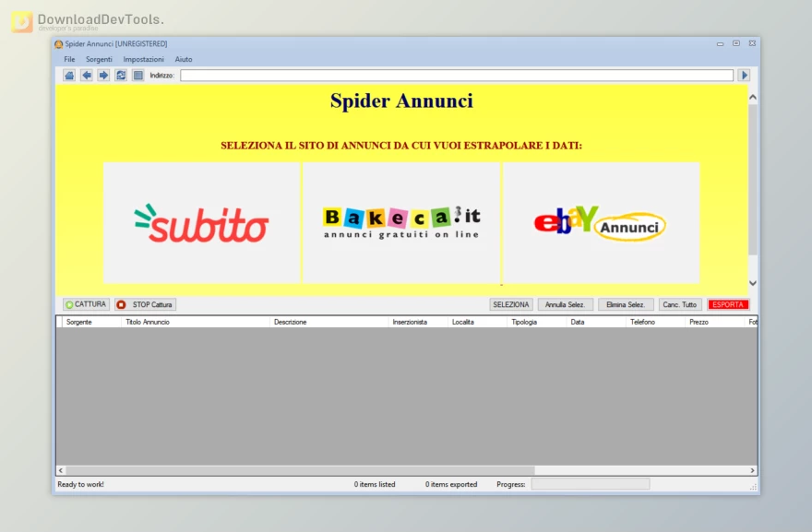Click the '0 items listed' status text
Viewport: 812px width, 532px height.
point(375,484)
